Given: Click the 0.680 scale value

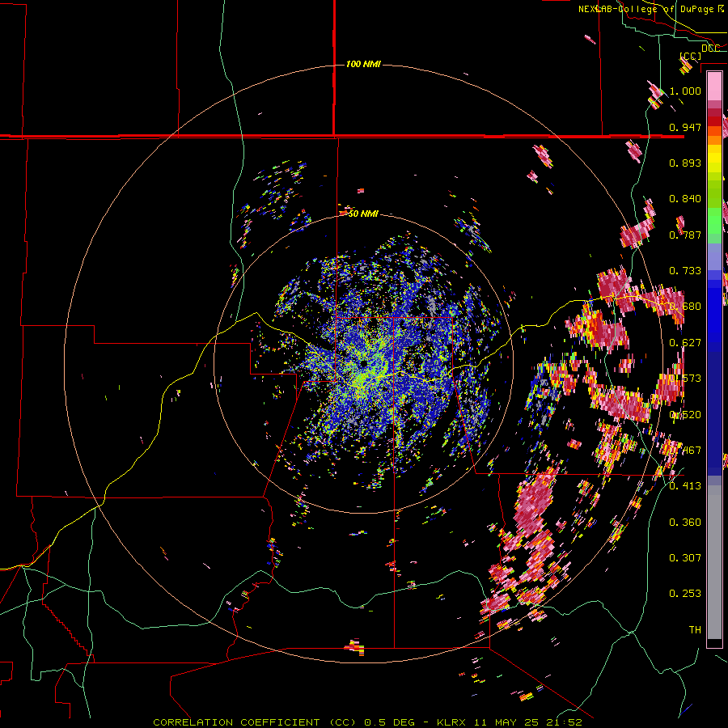Looking at the screenshot, I should (x=685, y=307).
